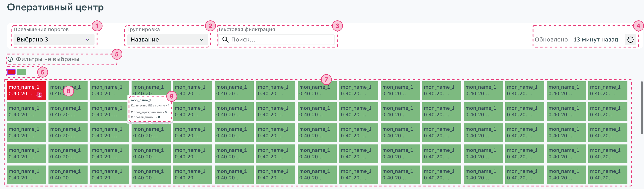This screenshot has height=189, width=644.
Task: Open the "Превышения порогов" dropdown
Action: click(x=54, y=40)
